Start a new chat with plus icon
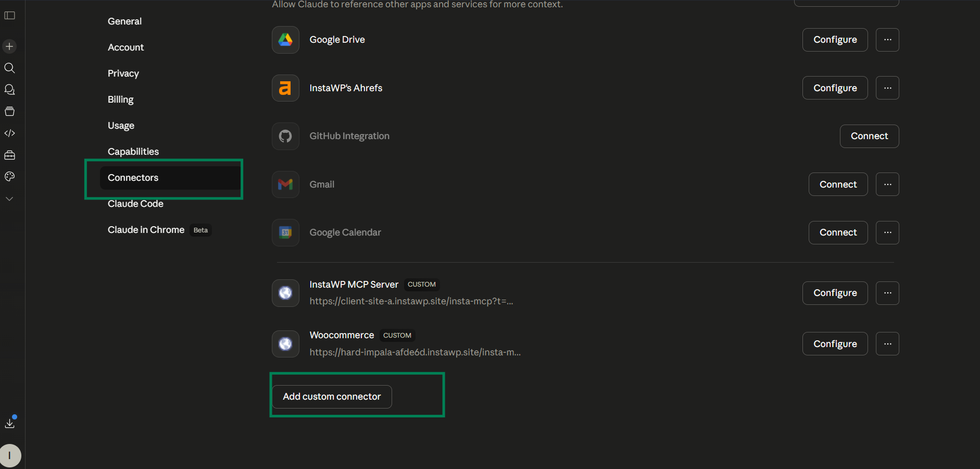This screenshot has width=980, height=469. pos(9,46)
